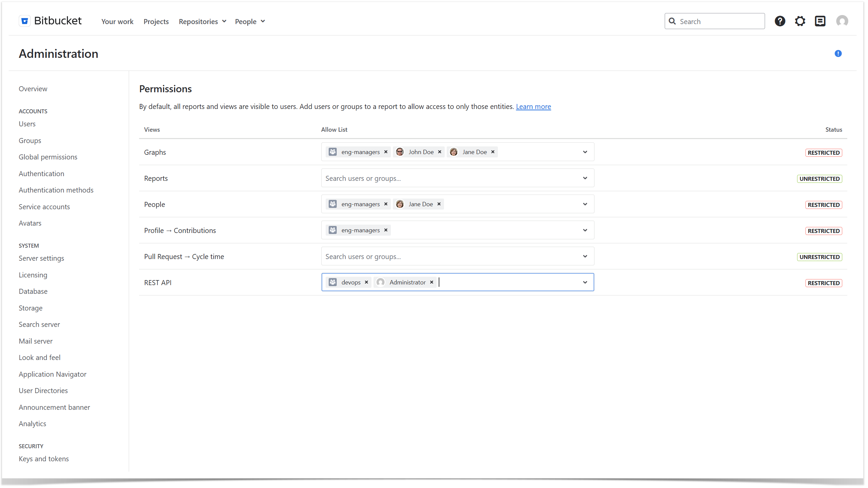Remove devops group from REST API

click(366, 282)
